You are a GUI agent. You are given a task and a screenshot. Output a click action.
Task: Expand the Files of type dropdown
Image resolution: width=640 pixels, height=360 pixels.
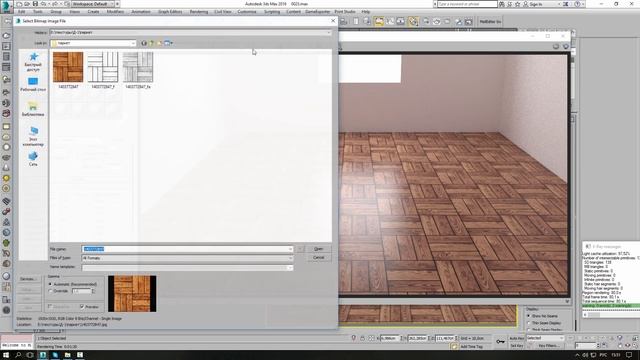pos(290,258)
